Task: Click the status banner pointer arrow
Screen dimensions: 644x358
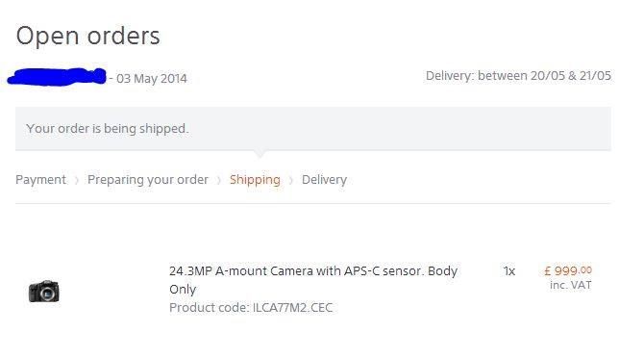Action: click(259, 154)
